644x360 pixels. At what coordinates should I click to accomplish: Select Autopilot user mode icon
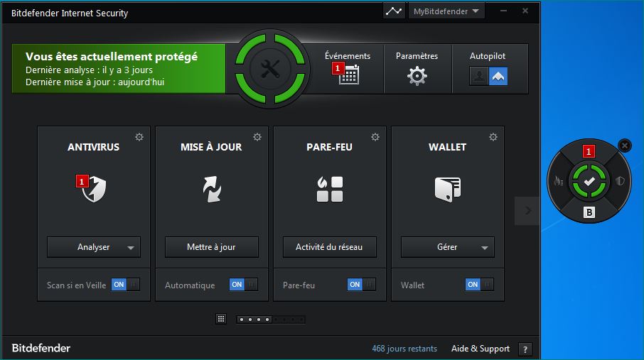click(479, 76)
